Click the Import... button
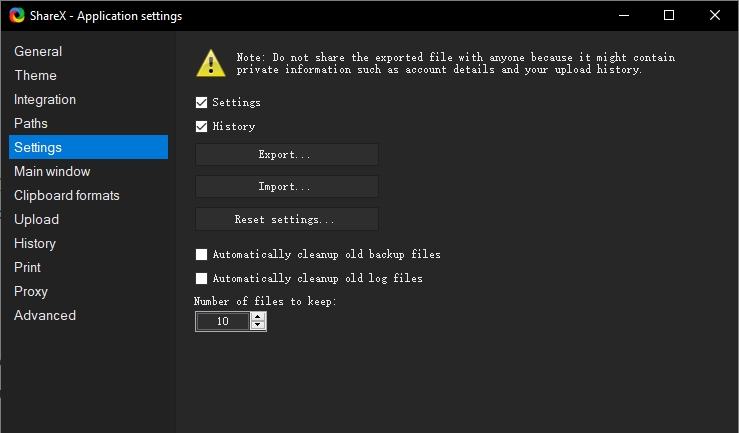The image size is (739, 433). (x=287, y=187)
